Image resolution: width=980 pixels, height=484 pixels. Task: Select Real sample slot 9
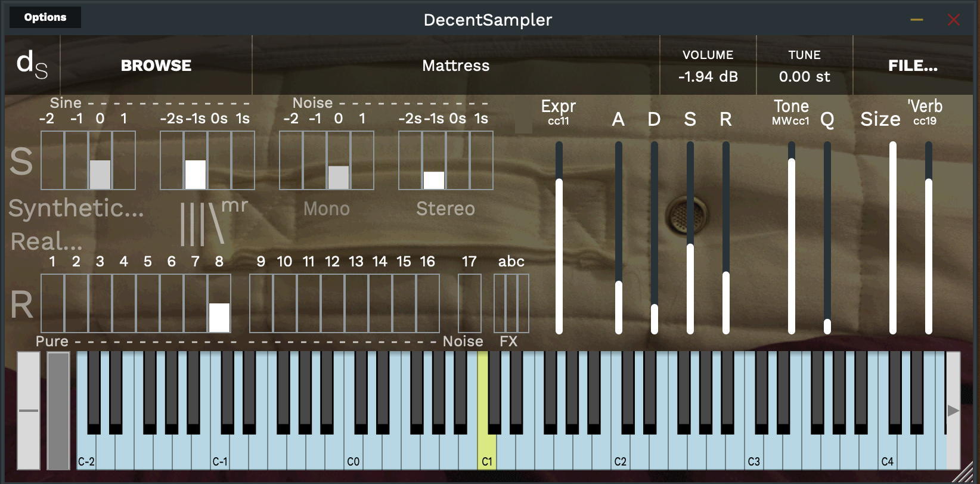click(x=261, y=303)
